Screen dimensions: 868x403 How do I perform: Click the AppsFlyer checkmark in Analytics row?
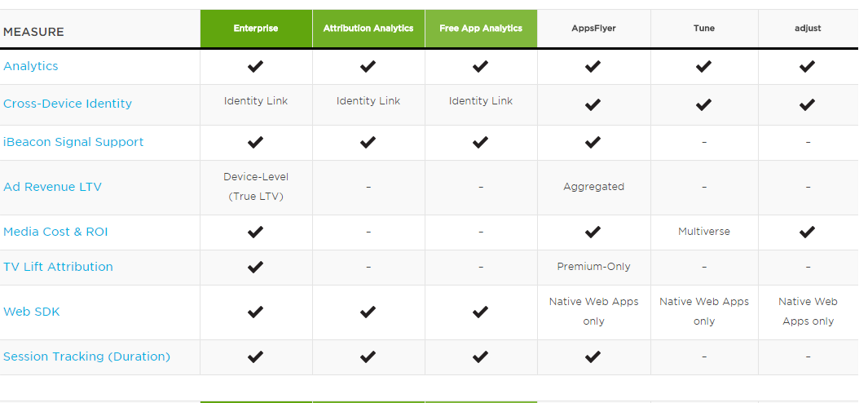pyautogui.click(x=593, y=66)
